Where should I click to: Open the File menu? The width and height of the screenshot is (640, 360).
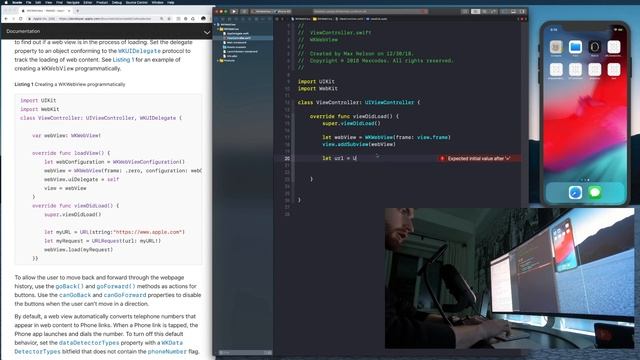point(29,2)
